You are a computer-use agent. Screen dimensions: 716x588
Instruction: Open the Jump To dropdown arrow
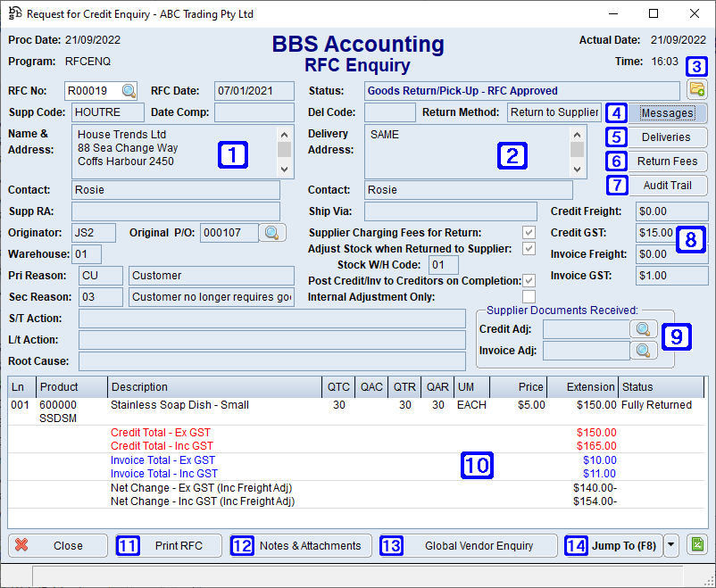pyautogui.click(x=670, y=545)
